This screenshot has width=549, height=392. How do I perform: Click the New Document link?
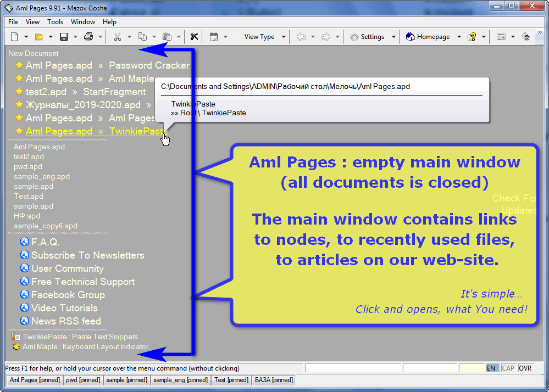point(34,53)
